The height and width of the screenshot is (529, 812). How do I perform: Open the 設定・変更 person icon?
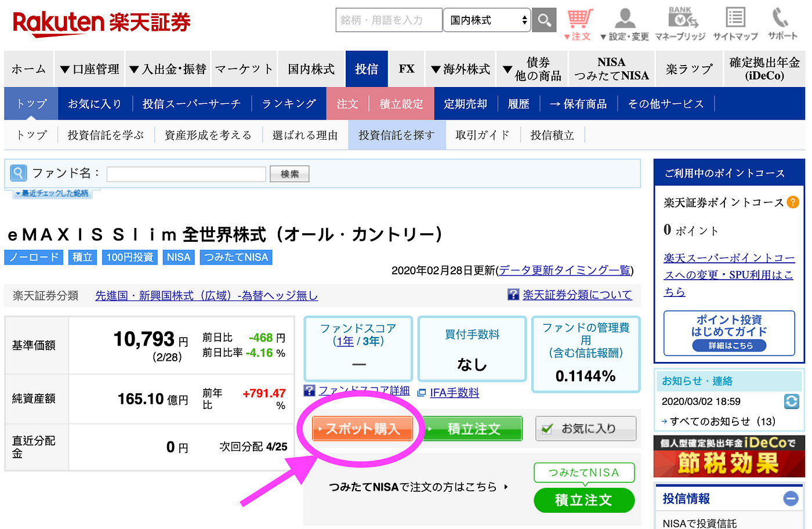625,24
